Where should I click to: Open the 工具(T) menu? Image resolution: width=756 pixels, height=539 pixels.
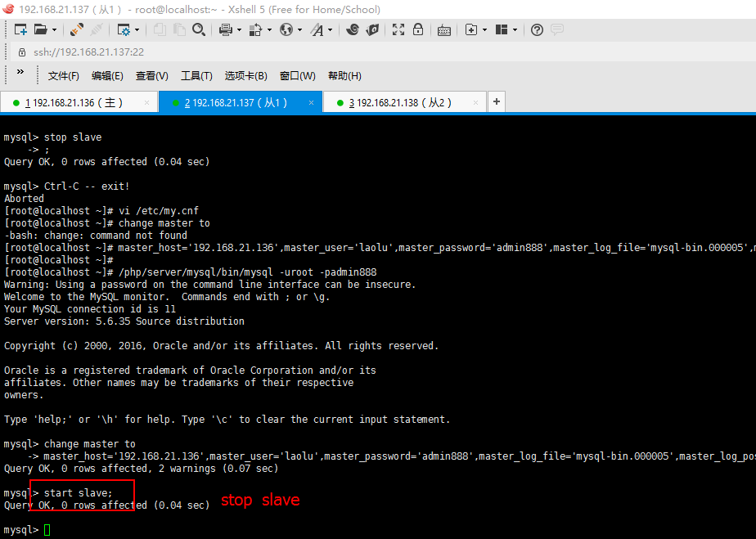[196, 76]
